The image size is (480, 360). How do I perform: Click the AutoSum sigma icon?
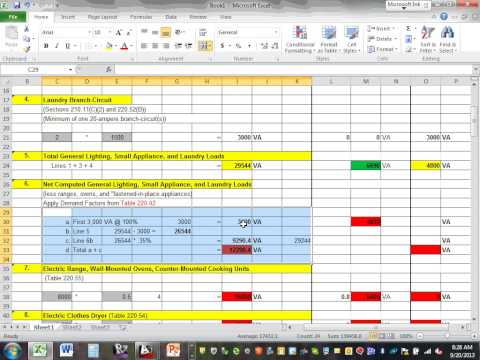408,29
